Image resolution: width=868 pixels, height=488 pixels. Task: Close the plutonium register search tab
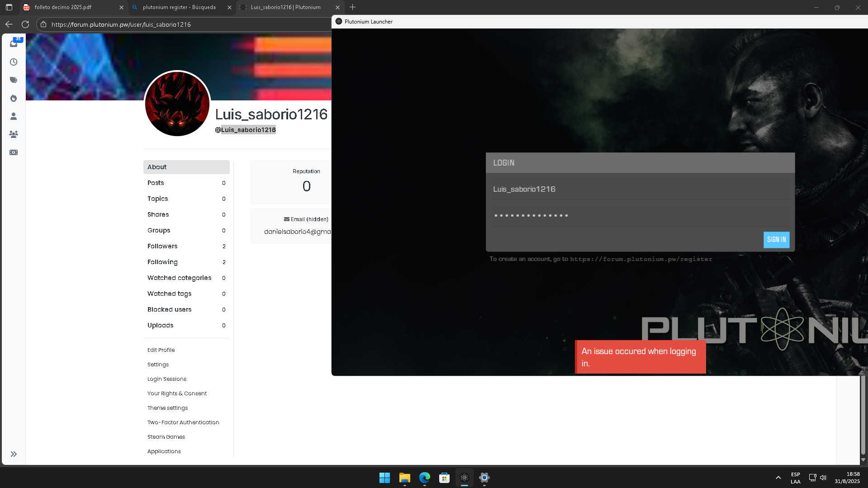[x=229, y=7]
